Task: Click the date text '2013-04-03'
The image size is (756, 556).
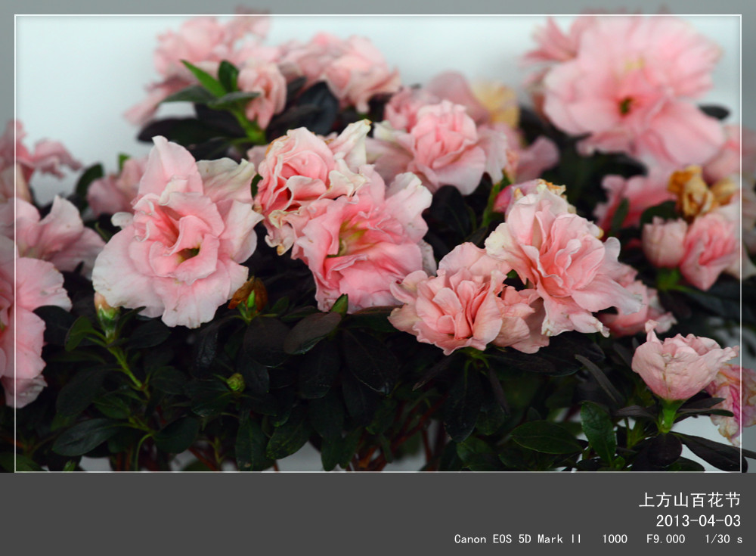Action: click(698, 520)
